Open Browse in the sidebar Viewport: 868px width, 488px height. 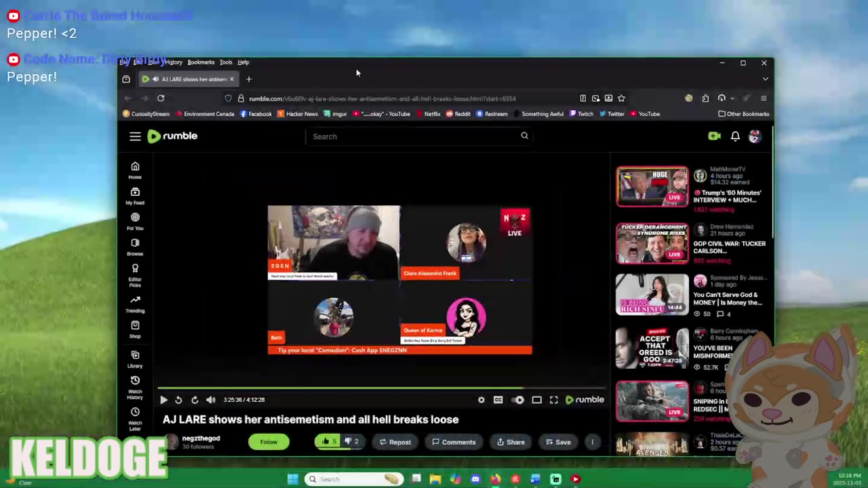135,247
